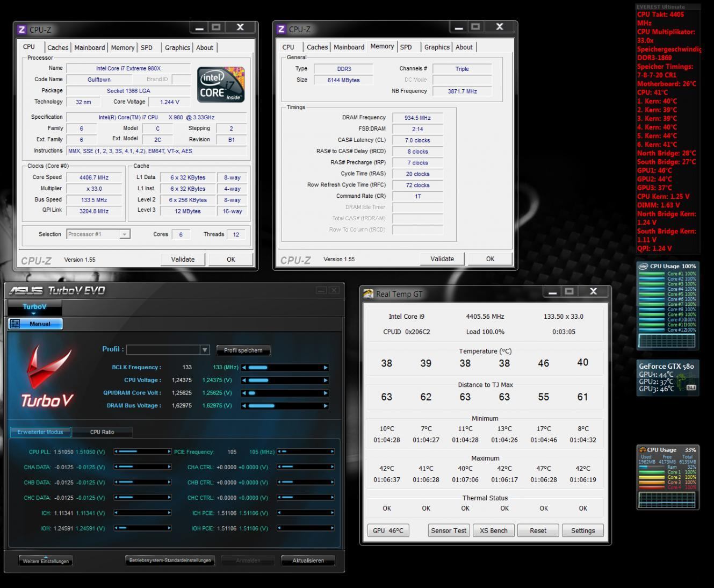Click the Intel Core i7 Extreme 980X name field
714x588 pixels.
pyautogui.click(x=128, y=69)
